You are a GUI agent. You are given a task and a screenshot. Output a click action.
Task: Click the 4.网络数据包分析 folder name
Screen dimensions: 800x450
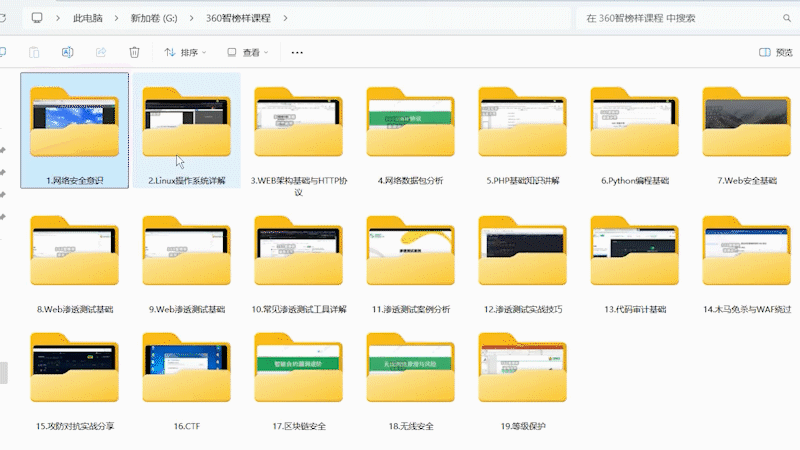410,181
